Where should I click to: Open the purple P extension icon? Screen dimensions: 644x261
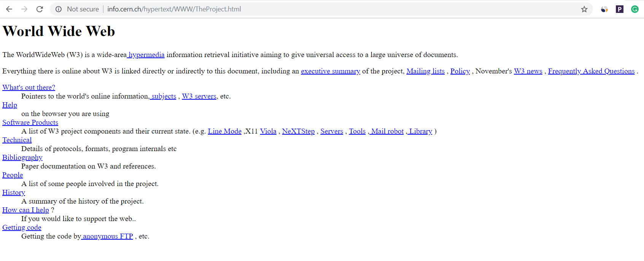click(x=620, y=9)
